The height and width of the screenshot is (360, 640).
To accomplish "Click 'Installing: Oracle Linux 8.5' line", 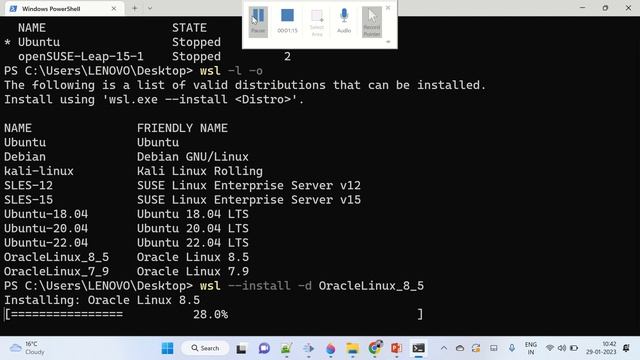I will [102, 300].
